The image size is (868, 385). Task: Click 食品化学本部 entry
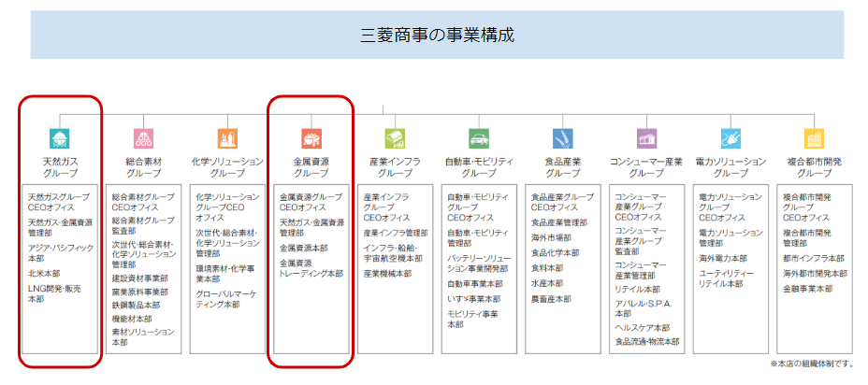556,253
